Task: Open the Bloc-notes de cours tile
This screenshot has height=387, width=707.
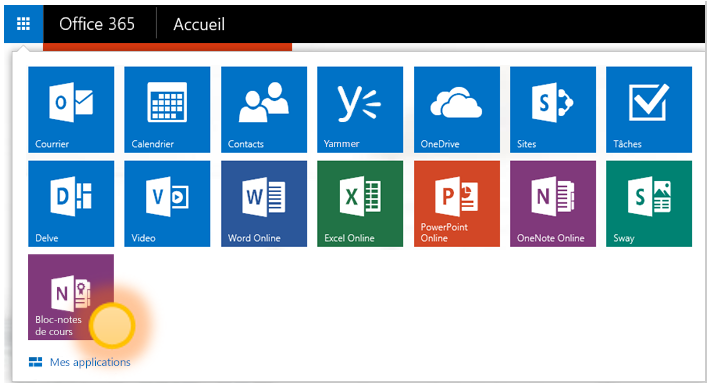Action: pos(71,297)
